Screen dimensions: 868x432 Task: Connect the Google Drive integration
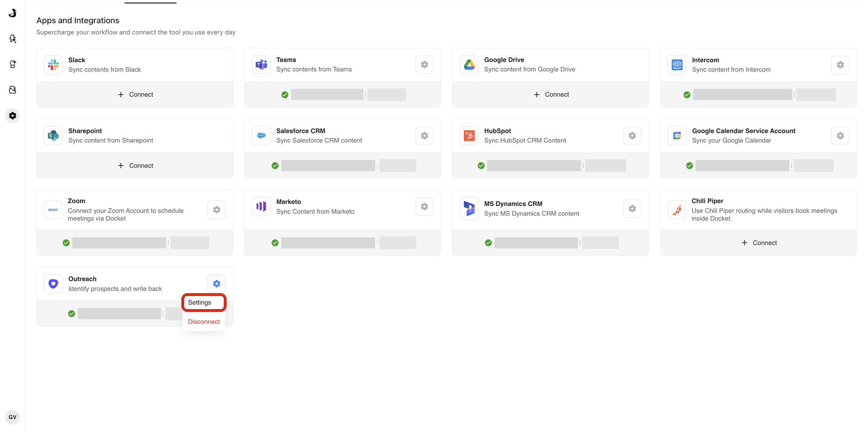(551, 94)
